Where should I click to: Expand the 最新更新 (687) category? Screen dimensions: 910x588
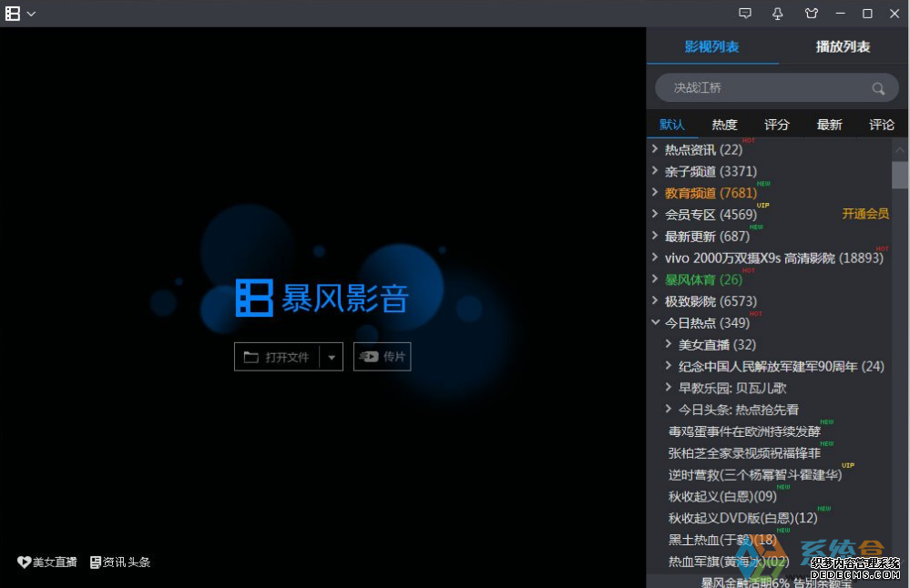coord(655,236)
